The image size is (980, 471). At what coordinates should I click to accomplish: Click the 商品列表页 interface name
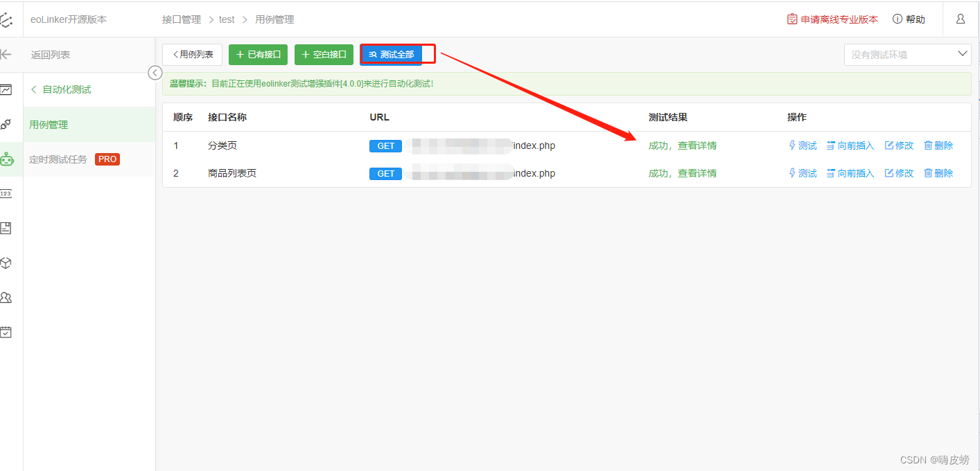coord(232,173)
